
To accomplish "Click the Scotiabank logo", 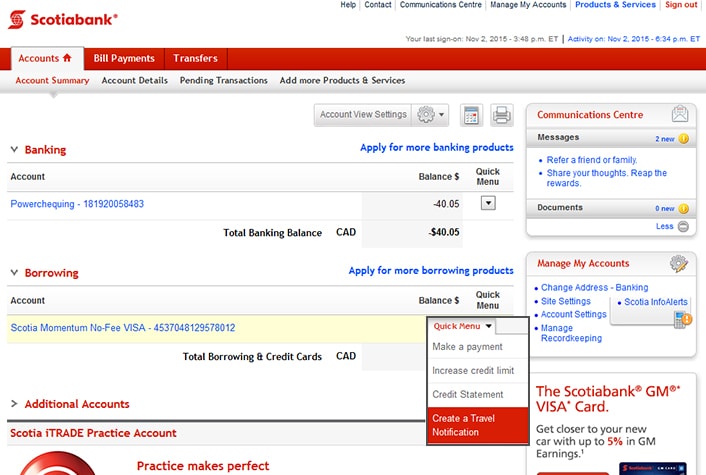I will pos(62,20).
